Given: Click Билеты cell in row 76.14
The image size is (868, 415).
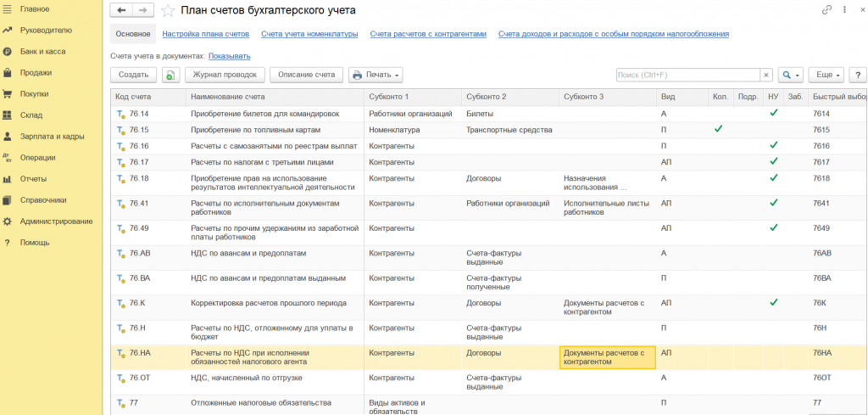Looking at the screenshot, I should pos(509,114).
